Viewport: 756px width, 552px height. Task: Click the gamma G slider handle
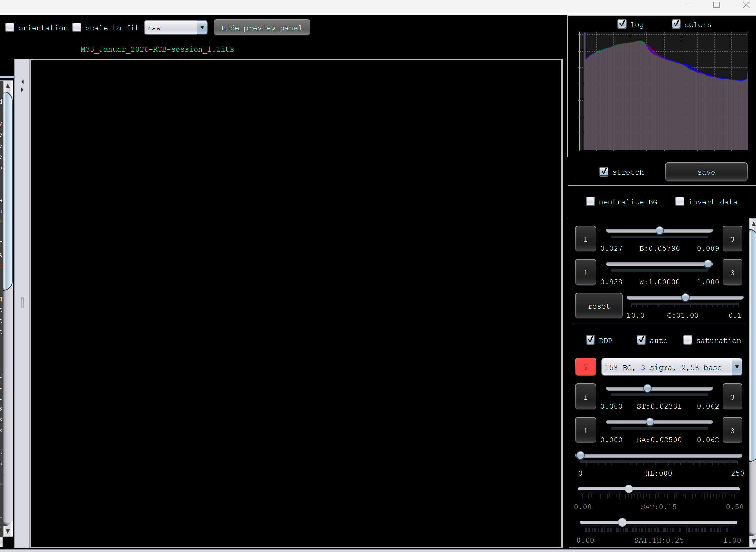click(x=685, y=297)
